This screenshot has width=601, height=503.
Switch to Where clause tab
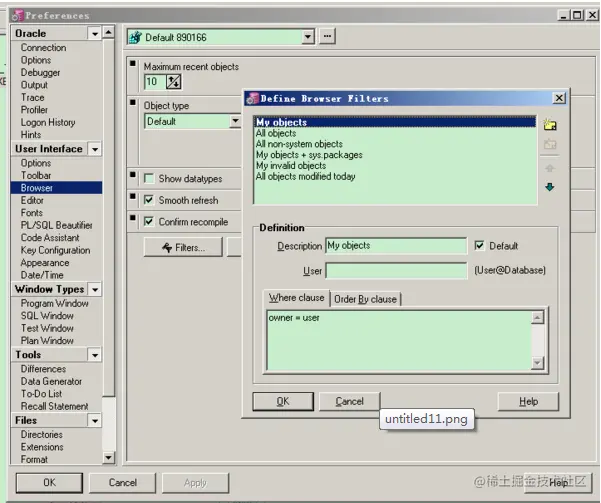click(x=296, y=298)
